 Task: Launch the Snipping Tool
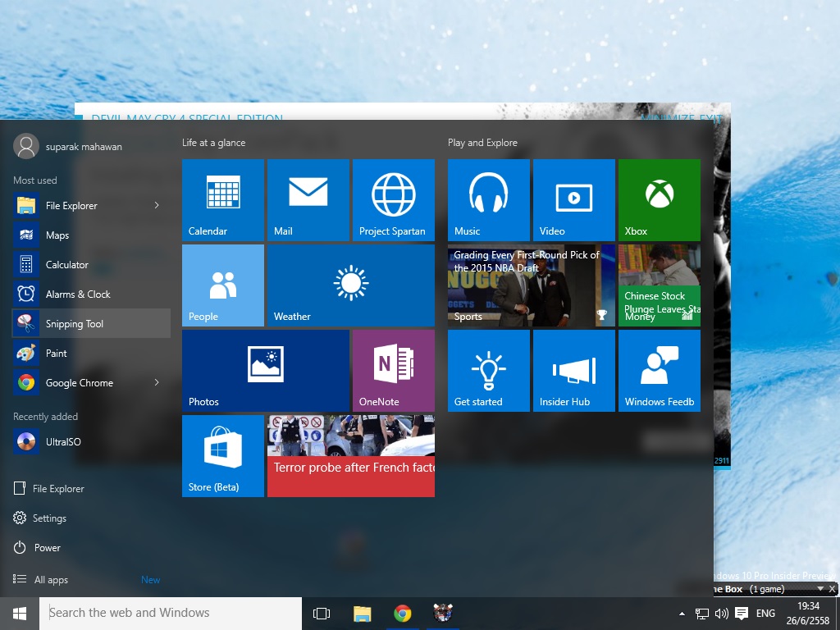91,323
